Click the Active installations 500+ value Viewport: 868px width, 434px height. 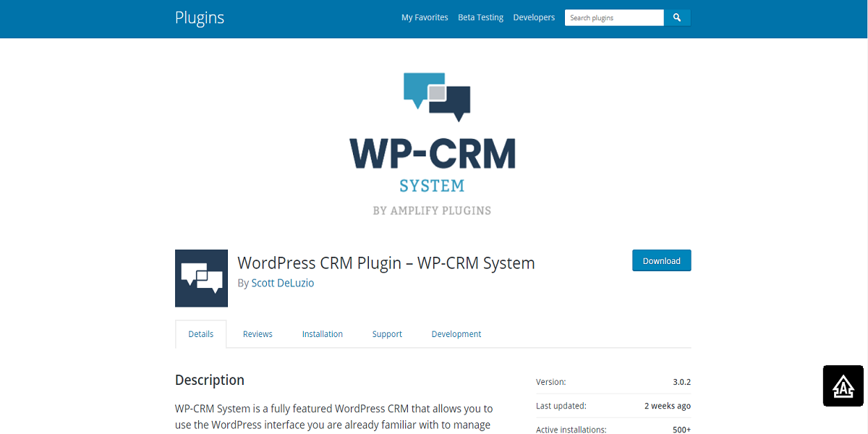pyautogui.click(x=681, y=430)
